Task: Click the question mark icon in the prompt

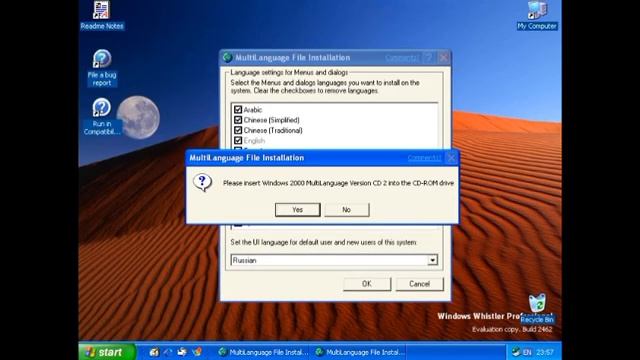Action: [202, 182]
